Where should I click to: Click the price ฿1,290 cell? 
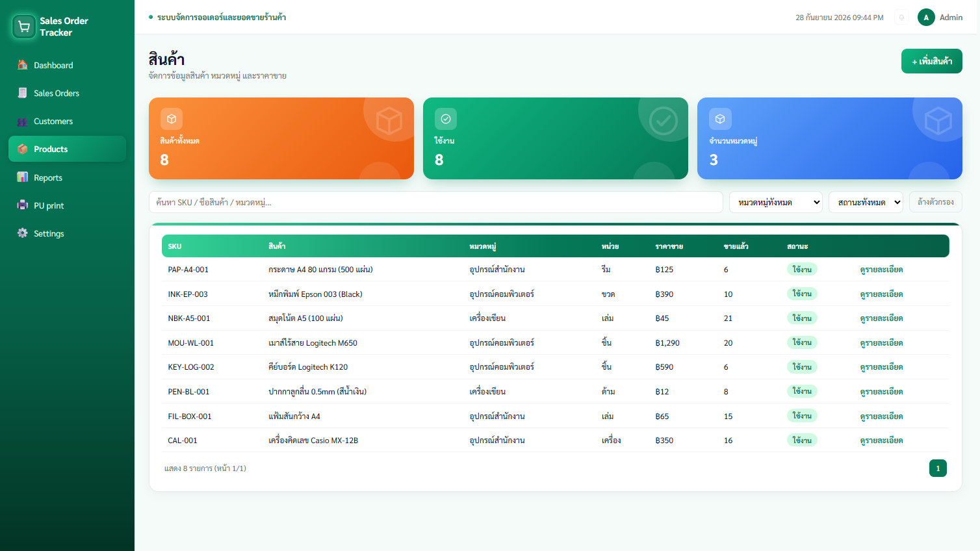(x=667, y=343)
